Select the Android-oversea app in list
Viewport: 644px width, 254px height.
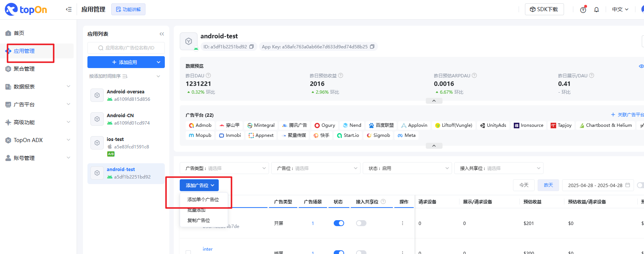(126, 95)
